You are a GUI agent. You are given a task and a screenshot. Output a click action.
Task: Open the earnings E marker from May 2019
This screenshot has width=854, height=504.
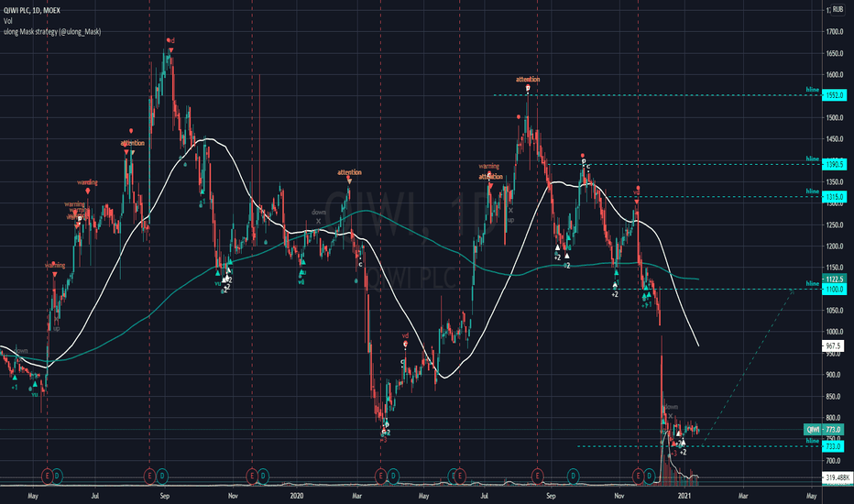point(48,477)
